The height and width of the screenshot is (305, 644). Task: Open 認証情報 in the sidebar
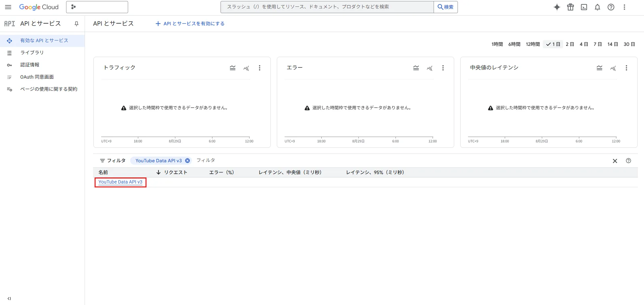tap(42, 65)
